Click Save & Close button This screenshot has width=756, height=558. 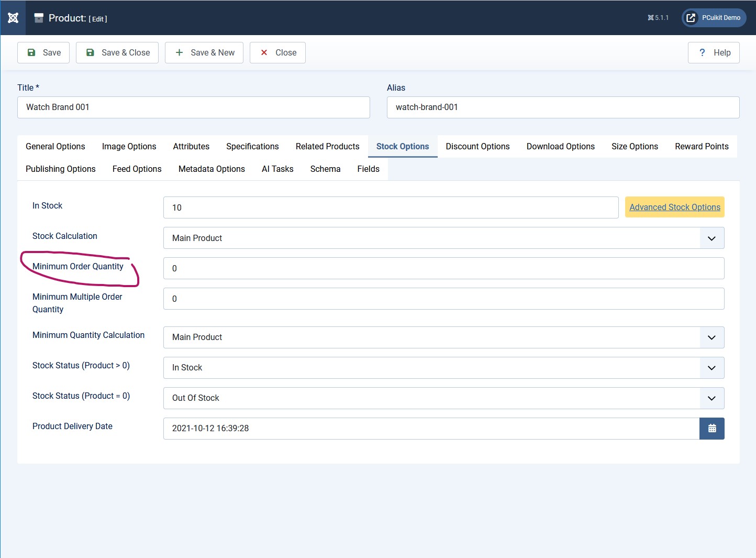pyautogui.click(x=117, y=52)
